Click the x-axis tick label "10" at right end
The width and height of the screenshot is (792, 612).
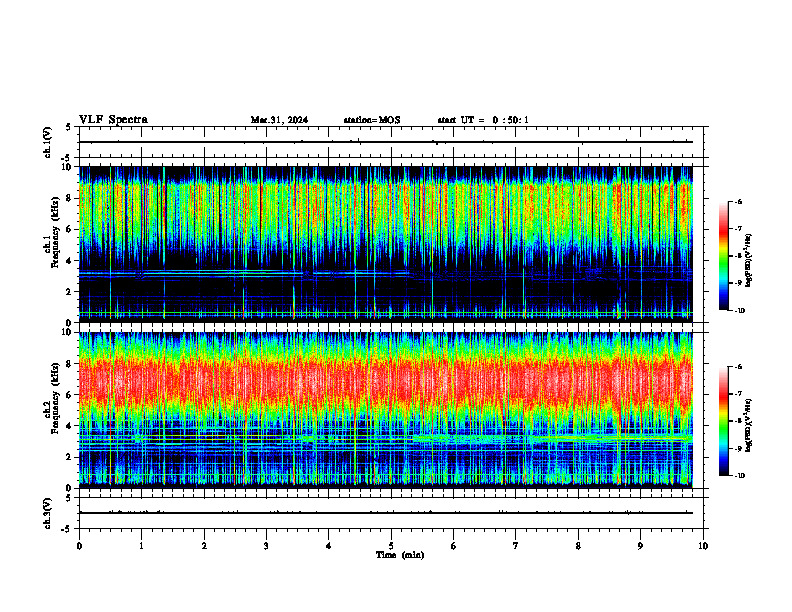point(703,546)
